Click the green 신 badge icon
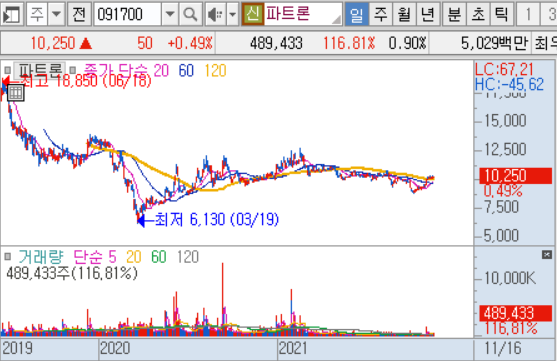The height and width of the screenshot is (361, 557). pyautogui.click(x=253, y=14)
